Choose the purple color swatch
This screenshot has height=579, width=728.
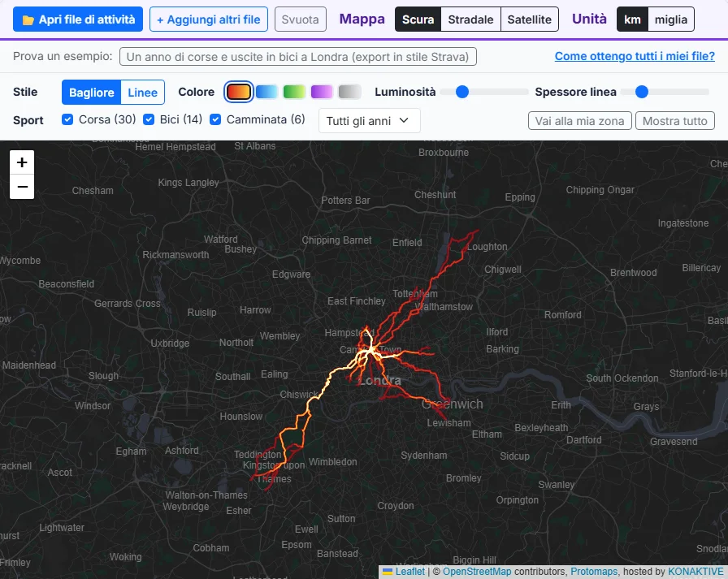(x=322, y=92)
